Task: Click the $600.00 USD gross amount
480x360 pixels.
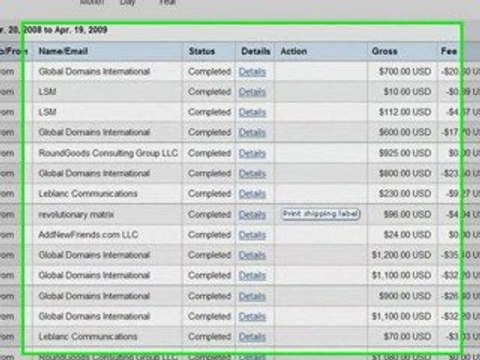Action: click(405, 132)
